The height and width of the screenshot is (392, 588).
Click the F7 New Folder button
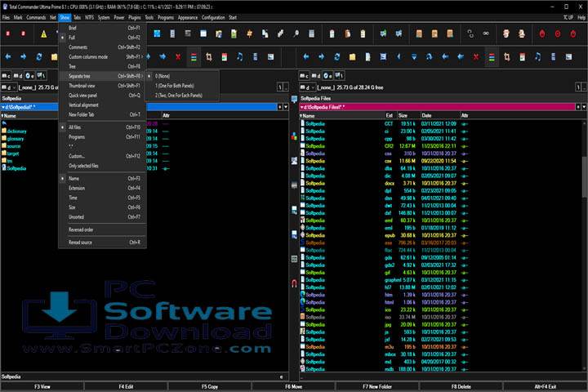377,386
